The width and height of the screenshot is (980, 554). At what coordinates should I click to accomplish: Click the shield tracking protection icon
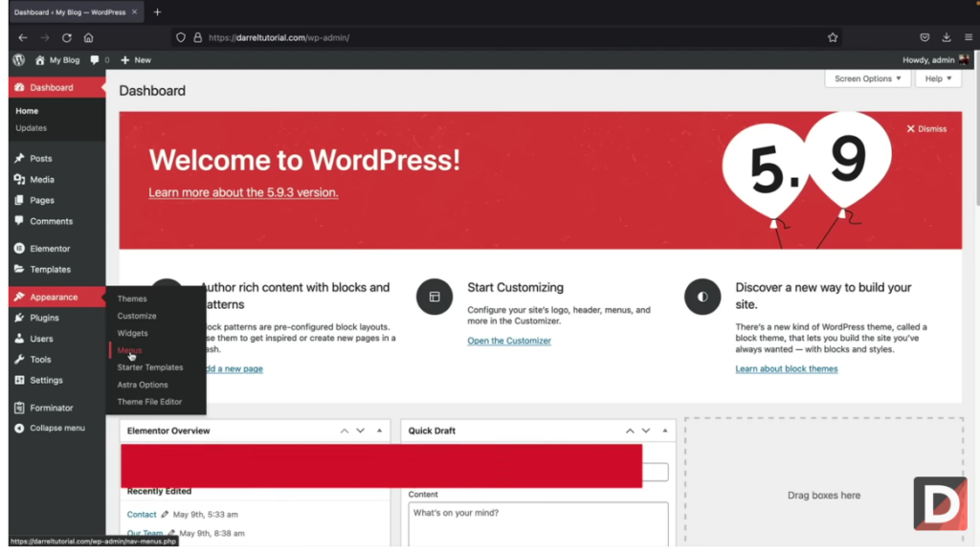pos(181,37)
